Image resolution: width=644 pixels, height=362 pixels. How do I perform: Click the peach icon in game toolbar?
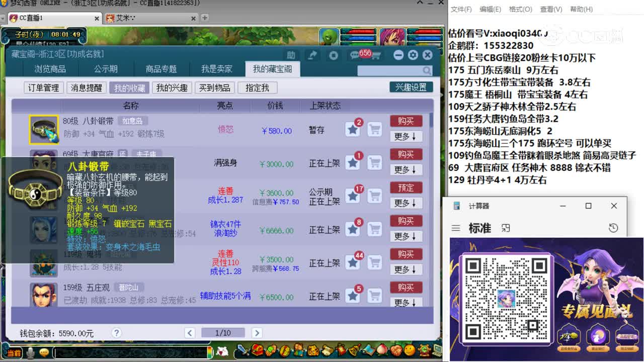coord(382,349)
